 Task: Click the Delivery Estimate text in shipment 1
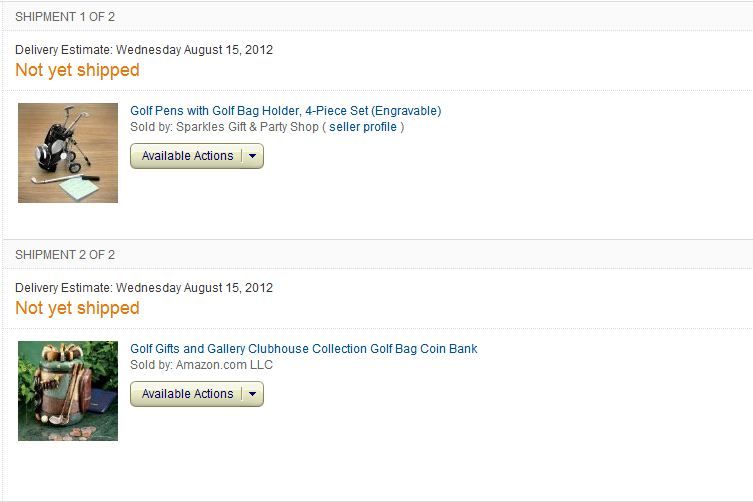tap(64, 49)
